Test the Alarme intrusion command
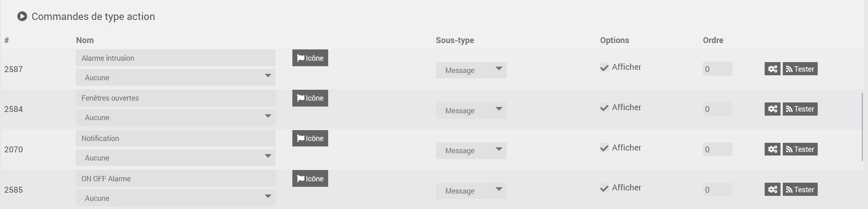Screen dimensions: 868x209 click(x=800, y=69)
